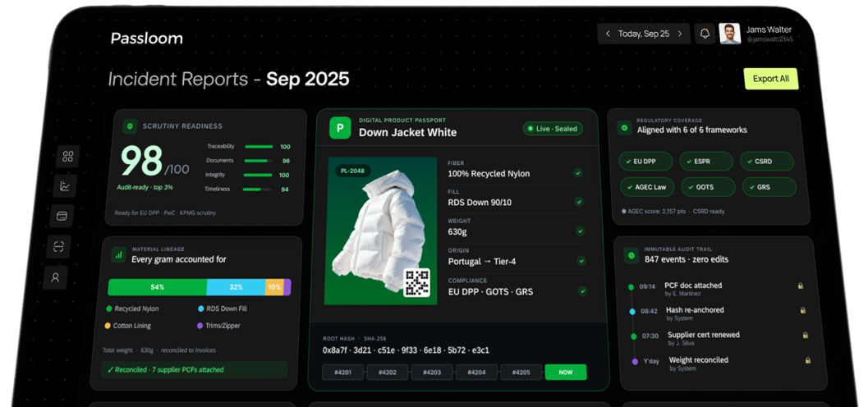The height and width of the screenshot is (407, 868).
Task: Open Jams Walter profile avatar
Action: pyautogui.click(x=729, y=34)
